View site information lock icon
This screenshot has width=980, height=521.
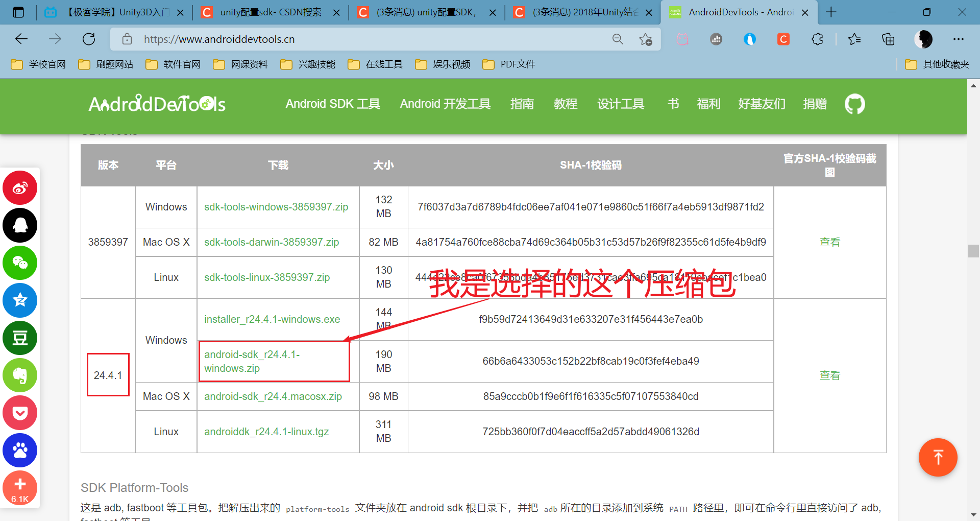click(x=127, y=39)
